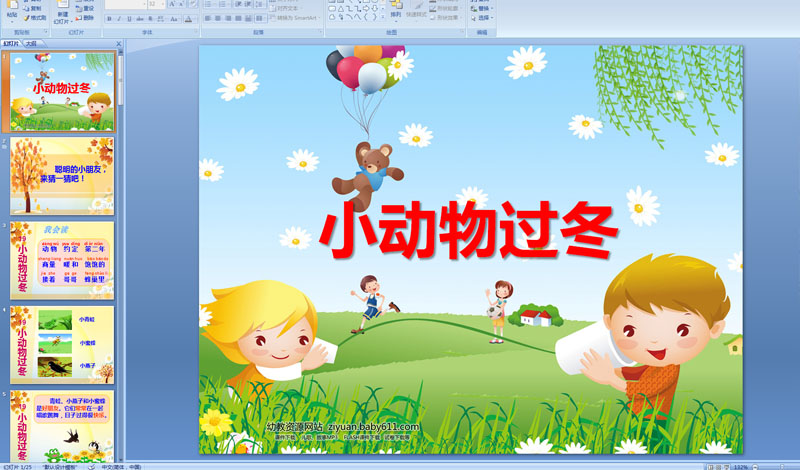Switch to Outline (大纲) pane tab

[32, 44]
